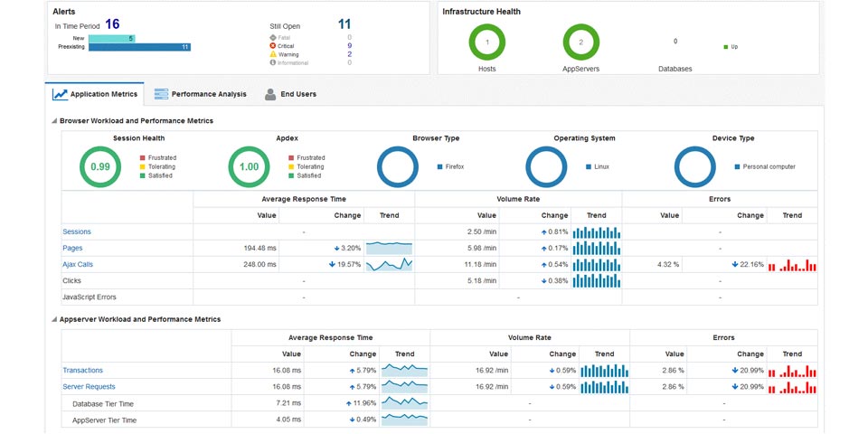Click the Pages response time trend sparkline
The height and width of the screenshot is (434, 868).
pyautogui.click(x=389, y=248)
